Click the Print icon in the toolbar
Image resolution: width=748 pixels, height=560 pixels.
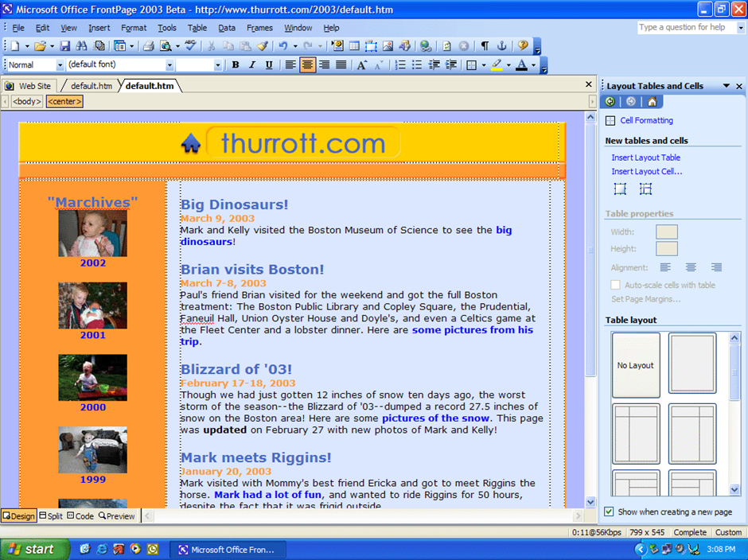click(x=148, y=46)
